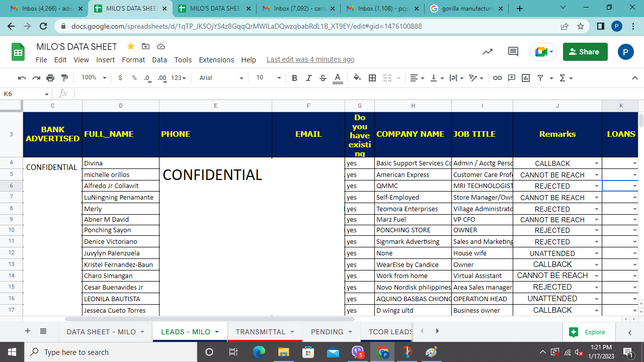Image resolution: width=644 pixels, height=362 pixels.
Task: Create a filter with the funnel icon
Action: 540,78
